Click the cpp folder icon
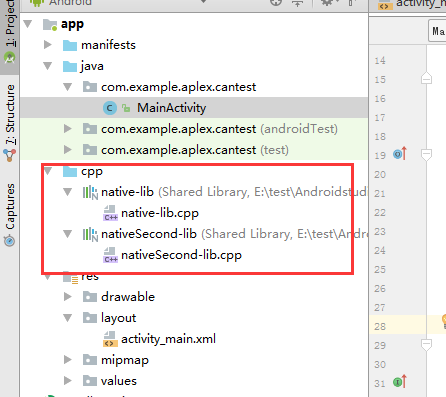 70,171
